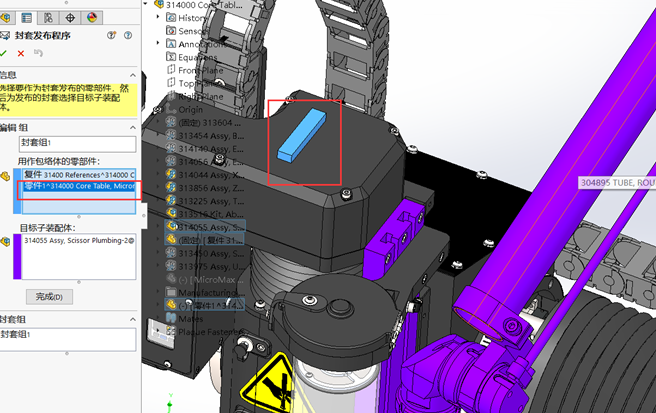Viewport: 656px width, 413px height.
Task: Open the PropertyManager tab
Action: tap(26, 18)
